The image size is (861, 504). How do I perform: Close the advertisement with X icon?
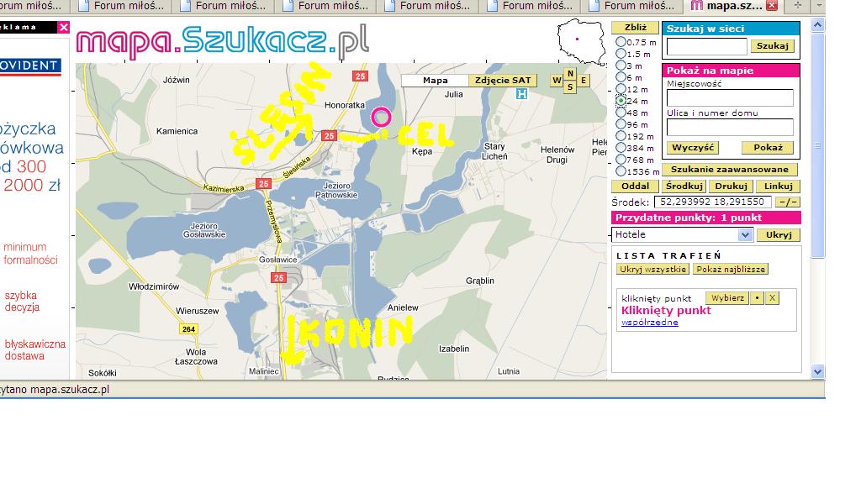[64, 27]
